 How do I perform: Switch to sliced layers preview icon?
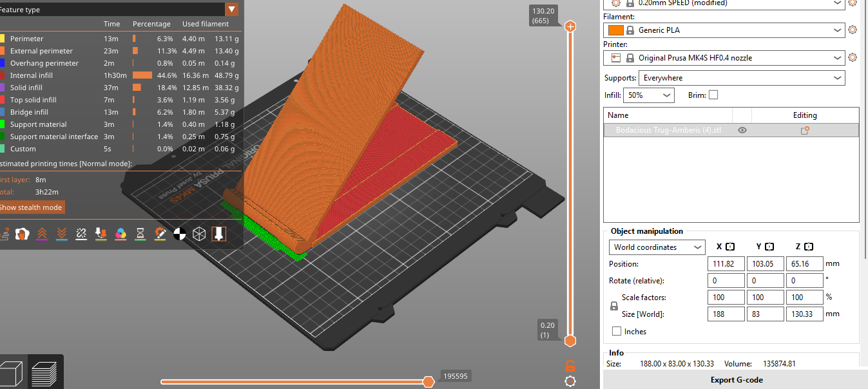(x=44, y=374)
